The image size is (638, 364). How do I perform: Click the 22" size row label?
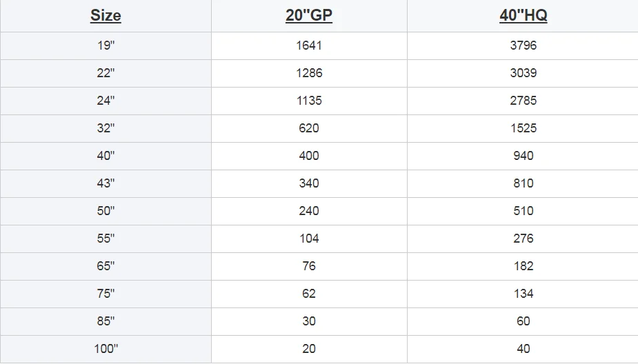coord(106,73)
